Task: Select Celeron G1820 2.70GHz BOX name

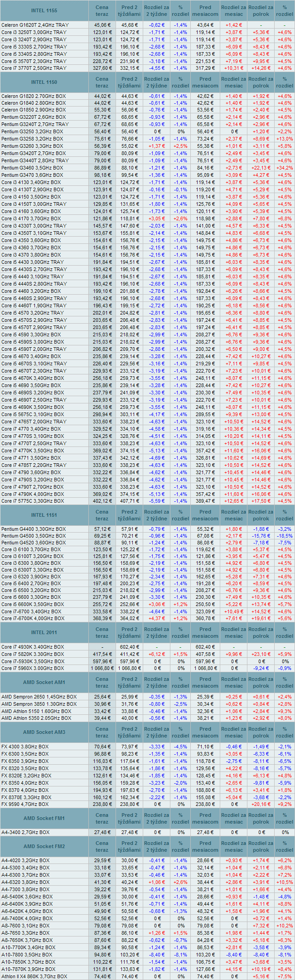Action: (x=34, y=96)
